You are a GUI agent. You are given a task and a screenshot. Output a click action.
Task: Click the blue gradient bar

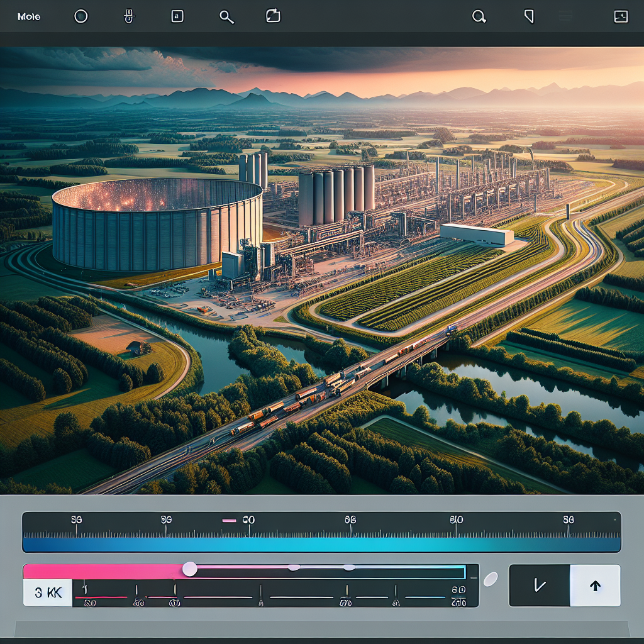[x=321, y=543]
